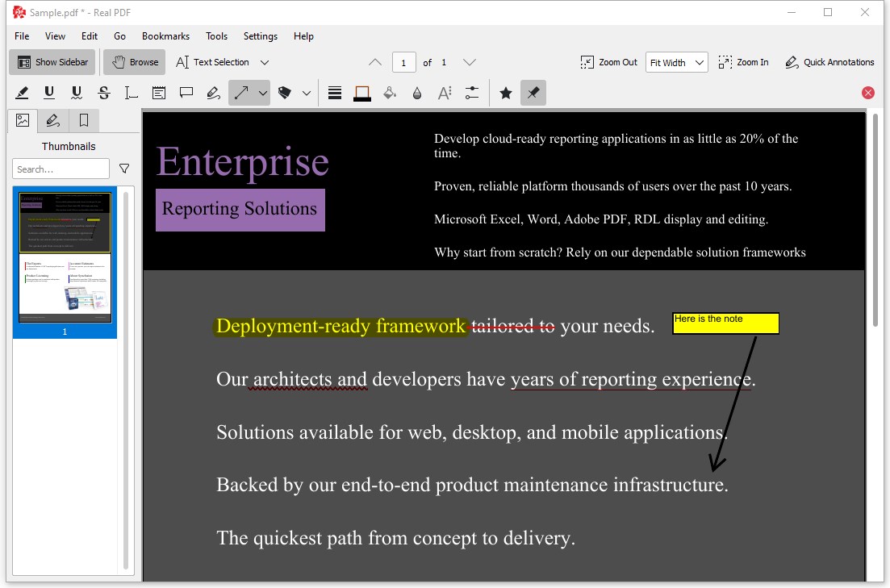Select the Freehand Line tool

[213, 93]
